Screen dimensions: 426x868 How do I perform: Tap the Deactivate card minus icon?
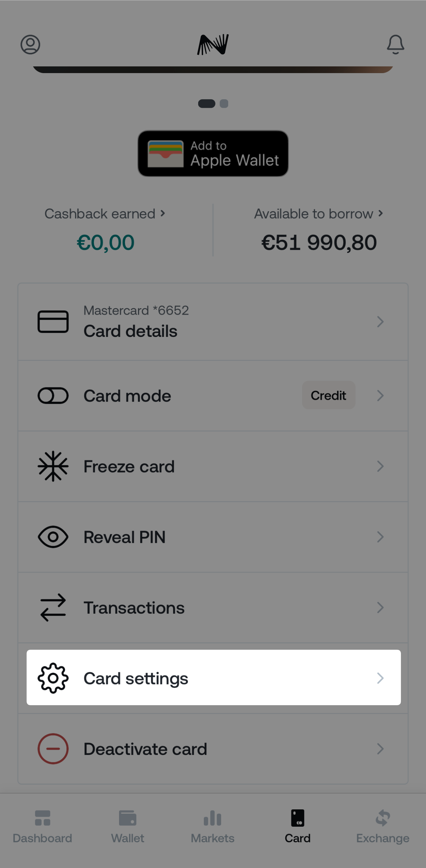pos(53,749)
